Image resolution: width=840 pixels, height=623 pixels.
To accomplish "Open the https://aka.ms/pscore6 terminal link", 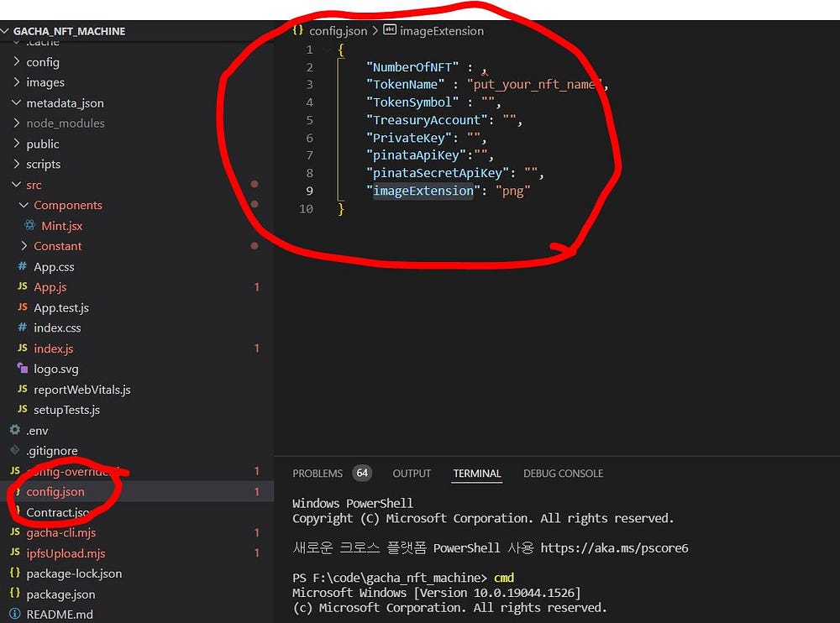I will click(614, 548).
